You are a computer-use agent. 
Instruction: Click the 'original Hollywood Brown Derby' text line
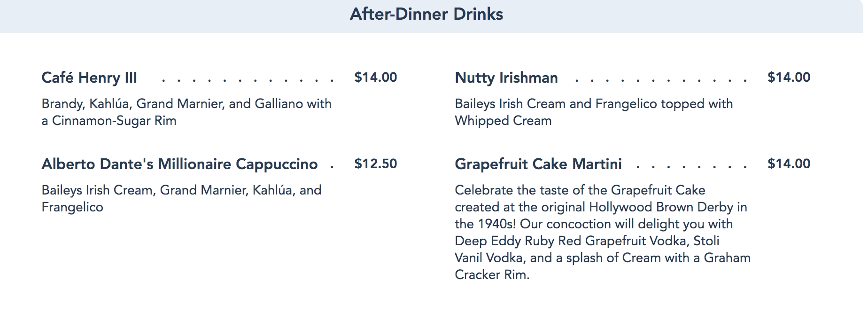coord(601,207)
